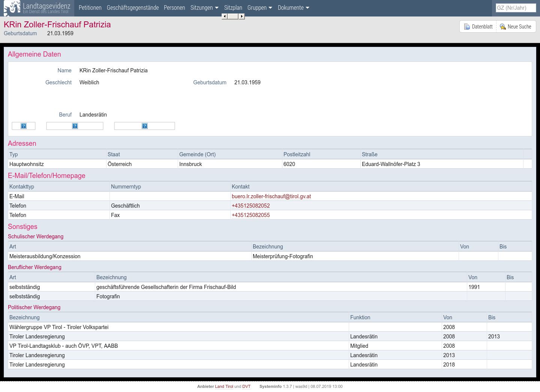Click the fax number link +435125082055

(250, 215)
